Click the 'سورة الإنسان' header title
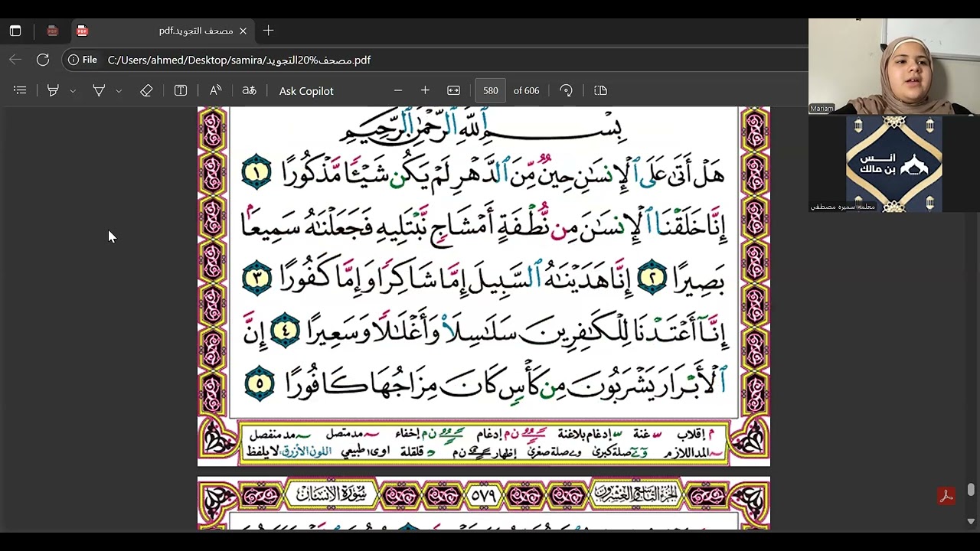Viewport: 980px width, 551px height. 332,495
